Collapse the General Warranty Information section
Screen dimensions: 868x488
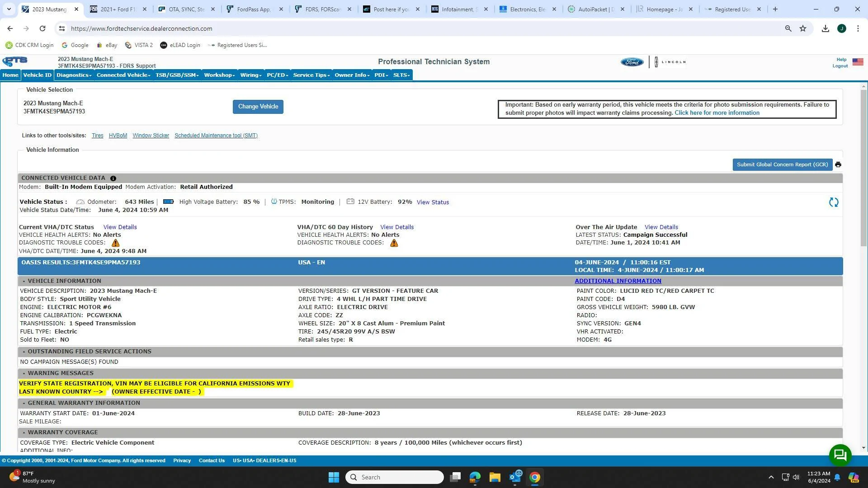coord(24,403)
